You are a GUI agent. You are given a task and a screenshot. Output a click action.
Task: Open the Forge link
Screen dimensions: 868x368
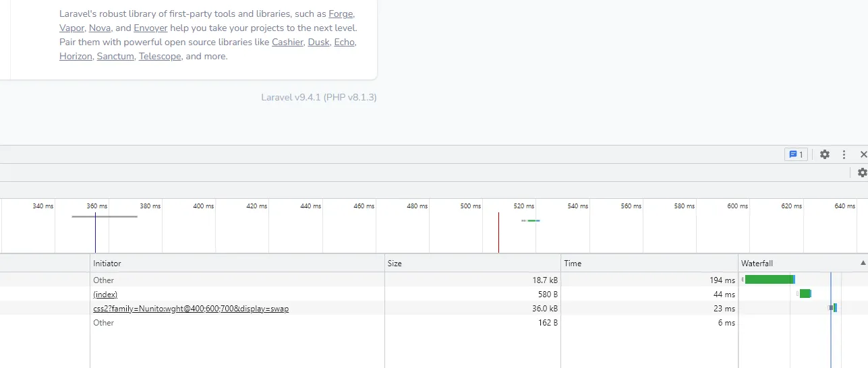(341, 13)
